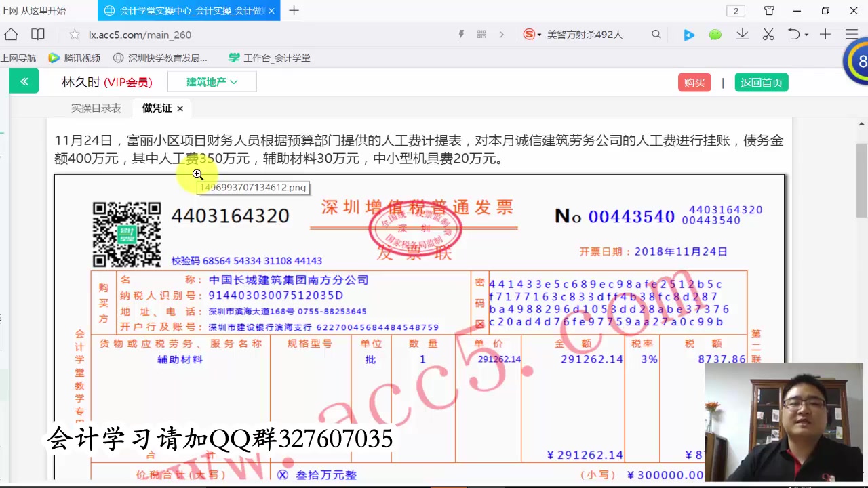Image resolution: width=868 pixels, height=488 pixels.
Task: Open the browser home page icon
Action: pyautogui.click(x=11, y=35)
